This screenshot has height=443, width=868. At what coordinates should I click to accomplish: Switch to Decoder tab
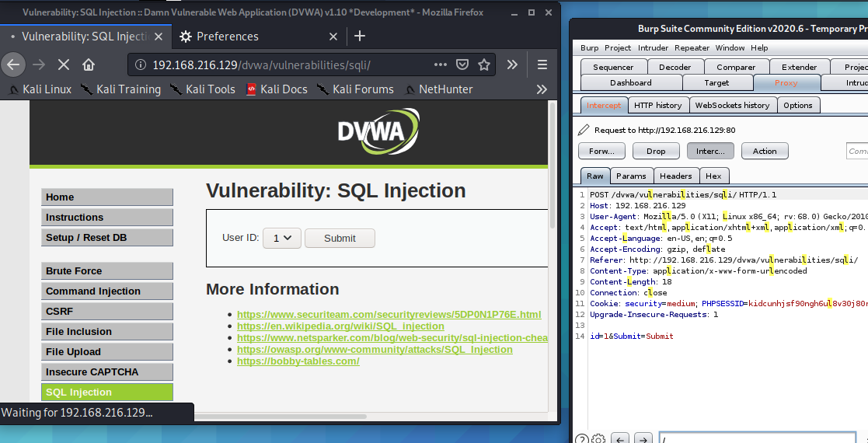tap(675, 67)
